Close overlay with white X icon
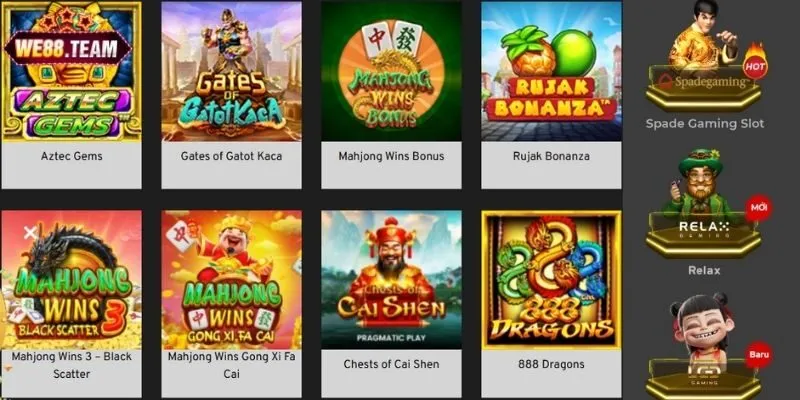The image size is (800, 400). pyautogui.click(x=30, y=233)
